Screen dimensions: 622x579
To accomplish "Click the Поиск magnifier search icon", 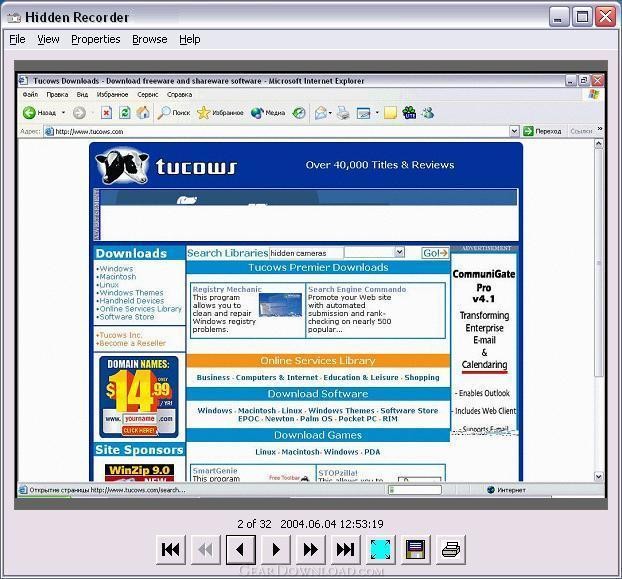I will coord(163,113).
